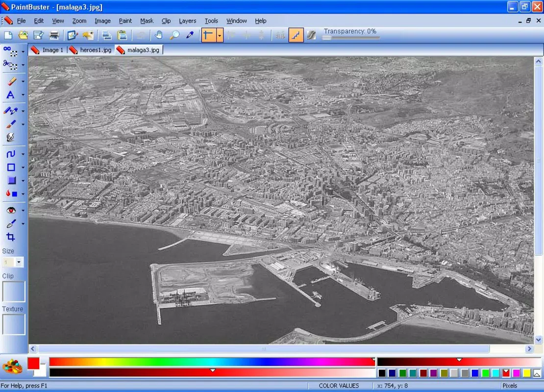544x392 pixels.
Task: Click the red foreground color box
Action: point(34,363)
